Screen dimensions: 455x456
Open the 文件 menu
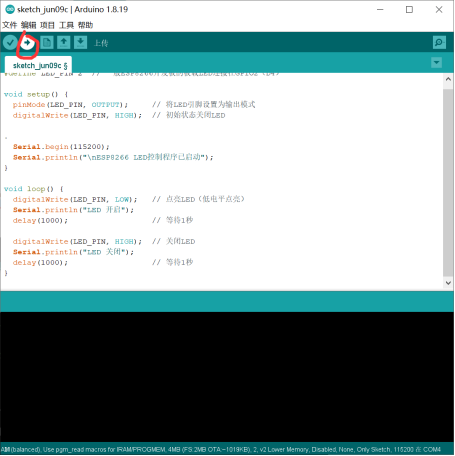click(x=9, y=25)
